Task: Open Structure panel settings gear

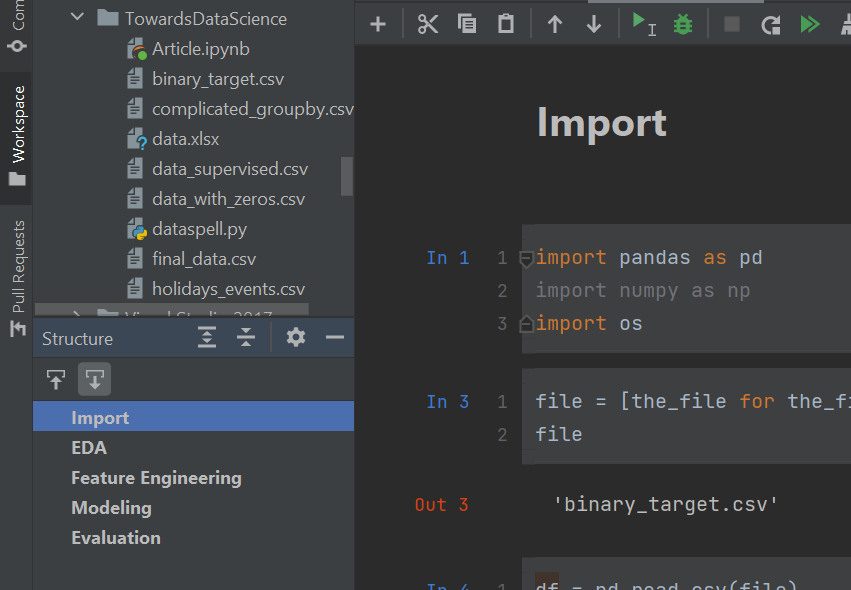Action: click(x=295, y=338)
